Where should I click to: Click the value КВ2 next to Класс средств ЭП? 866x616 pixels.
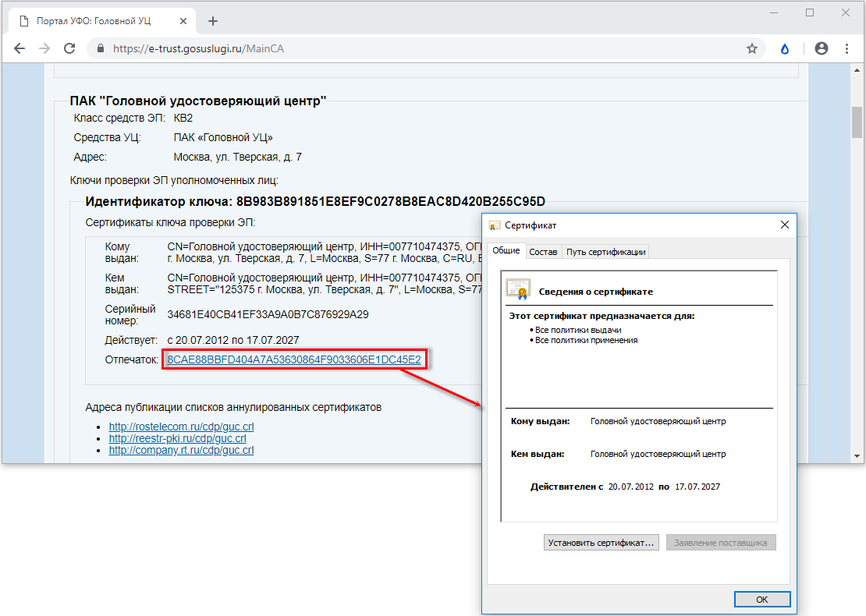pos(183,118)
